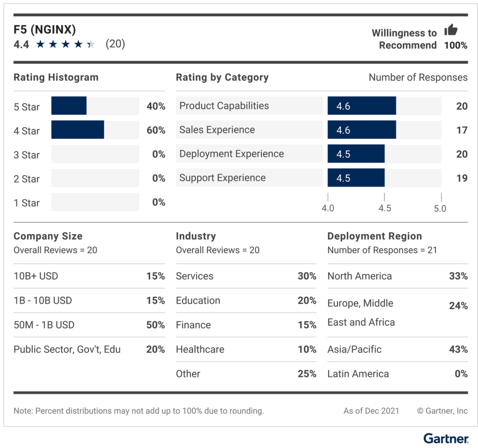Click the Gartner logo
The height and width of the screenshot is (448, 478).
[x=446, y=438]
